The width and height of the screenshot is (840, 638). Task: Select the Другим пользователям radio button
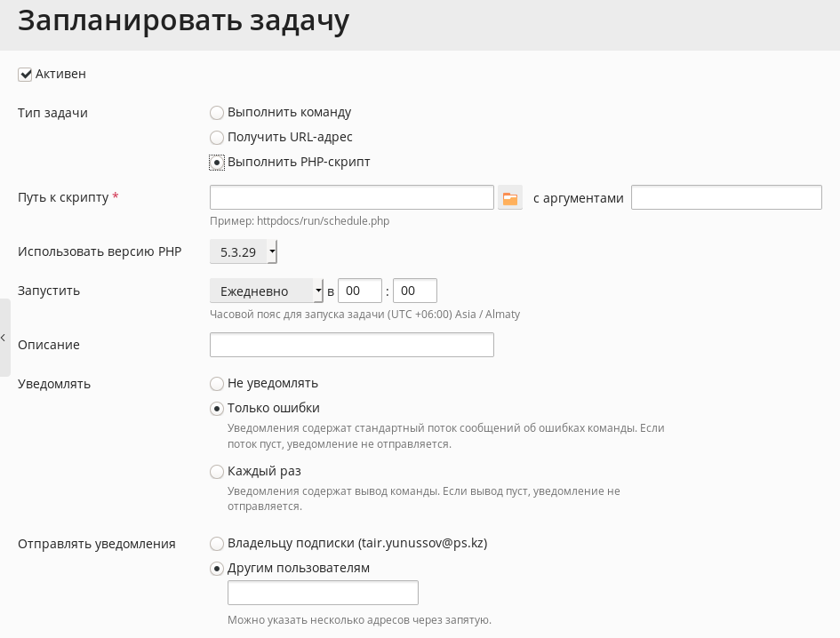(x=216, y=569)
